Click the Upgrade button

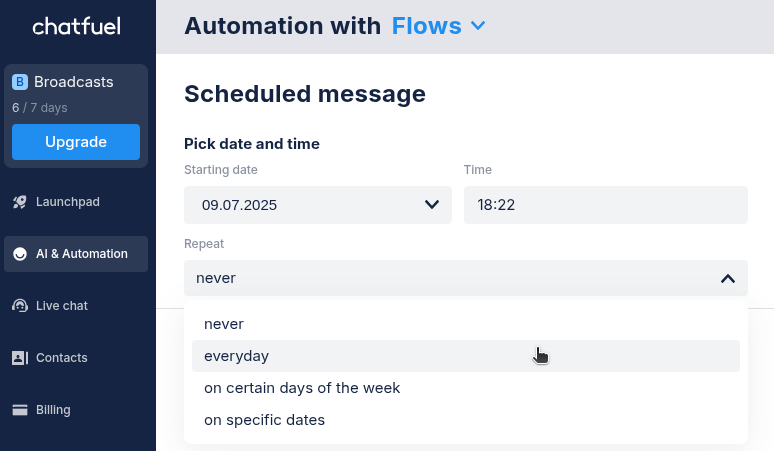point(76,142)
